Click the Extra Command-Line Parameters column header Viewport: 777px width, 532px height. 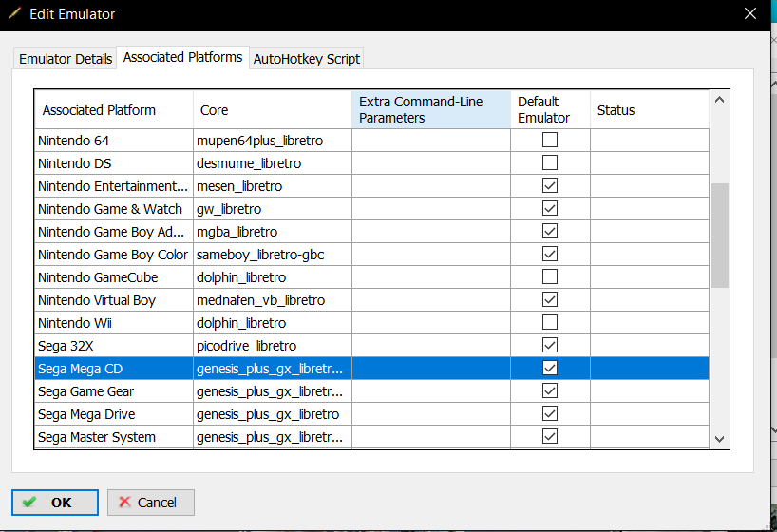point(431,109)
